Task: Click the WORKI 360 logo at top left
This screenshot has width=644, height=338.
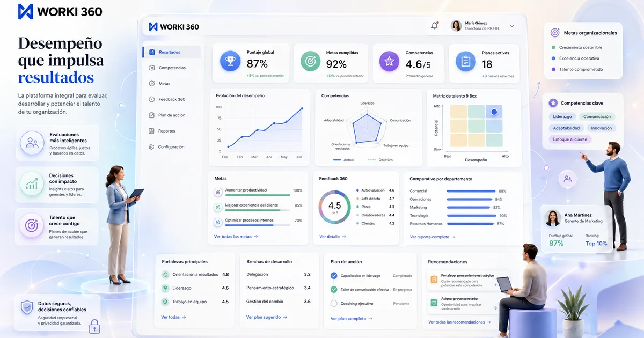Action: click(60, 11)
